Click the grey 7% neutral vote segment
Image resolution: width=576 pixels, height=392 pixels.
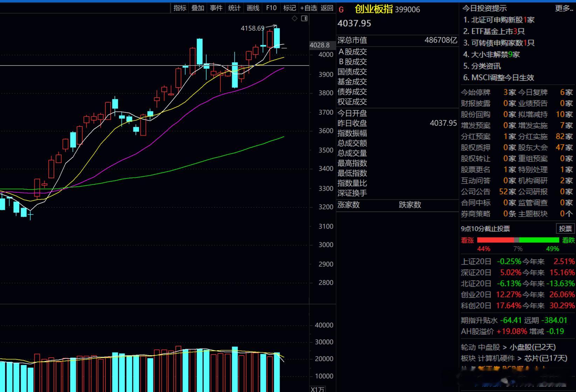[516, 240]
